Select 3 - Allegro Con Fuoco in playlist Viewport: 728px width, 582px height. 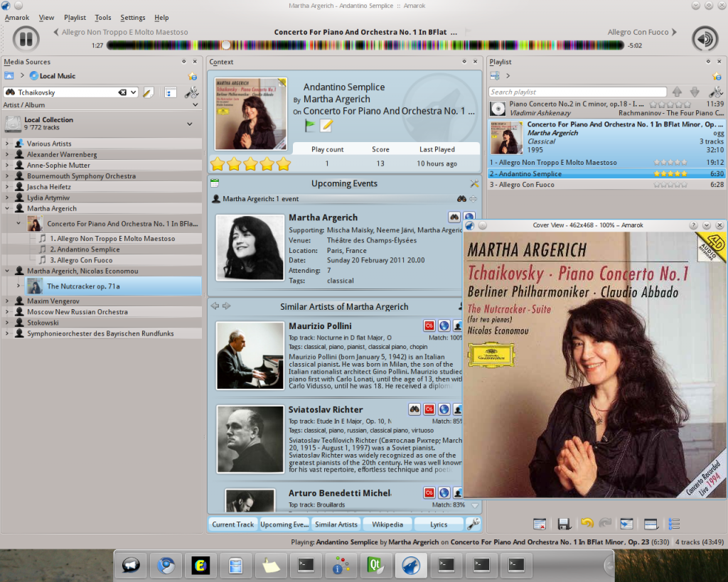point(606,184)
